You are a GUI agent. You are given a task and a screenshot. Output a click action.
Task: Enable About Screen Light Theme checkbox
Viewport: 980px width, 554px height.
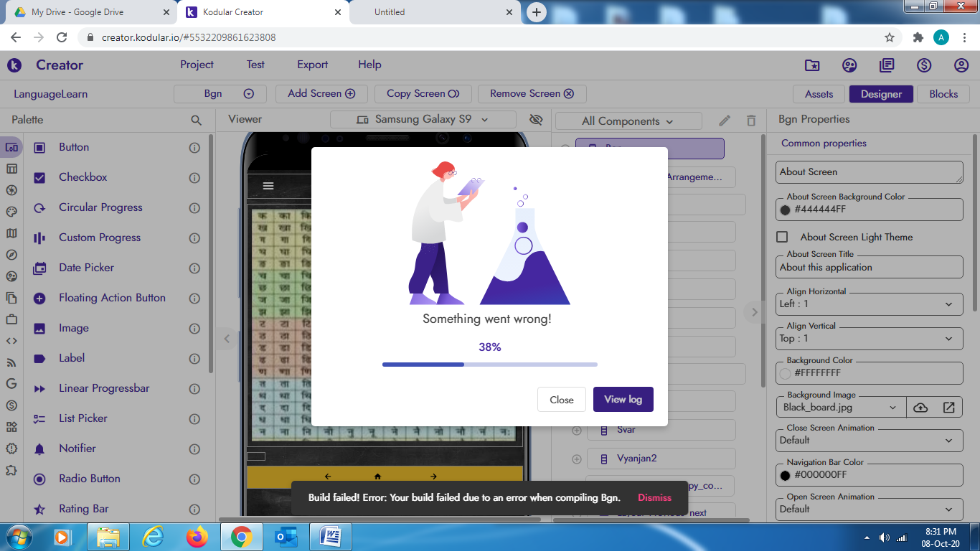point(783,237)
